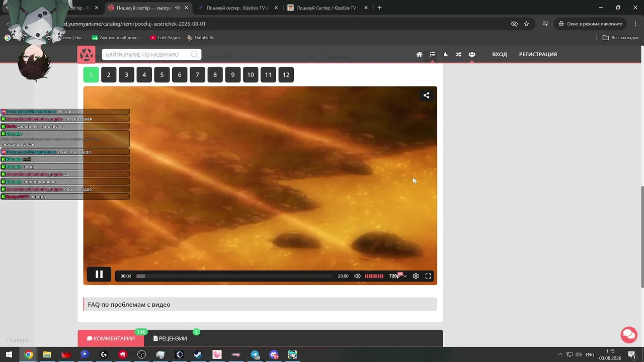Open the ratings bar-chart icon
Image resolution: width=644 pixels, height=362 pixels.
pyautogui.click(x=445, y=54)
